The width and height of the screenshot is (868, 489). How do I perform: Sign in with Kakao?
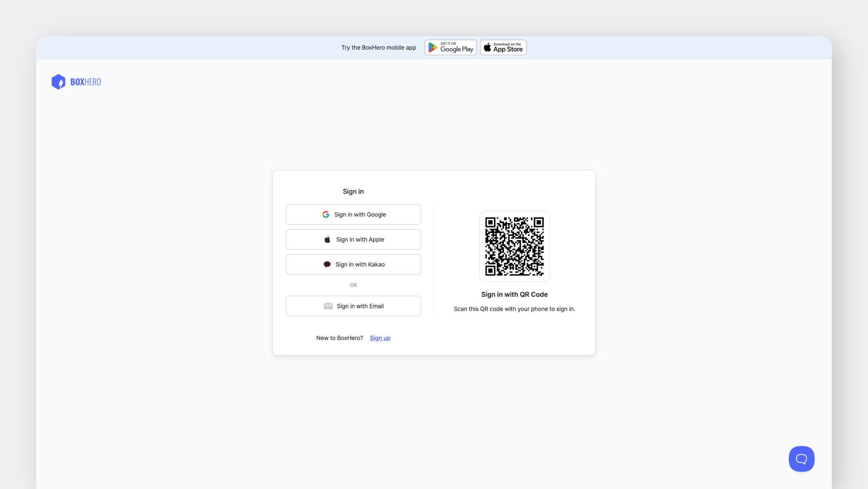pos(353,264)
